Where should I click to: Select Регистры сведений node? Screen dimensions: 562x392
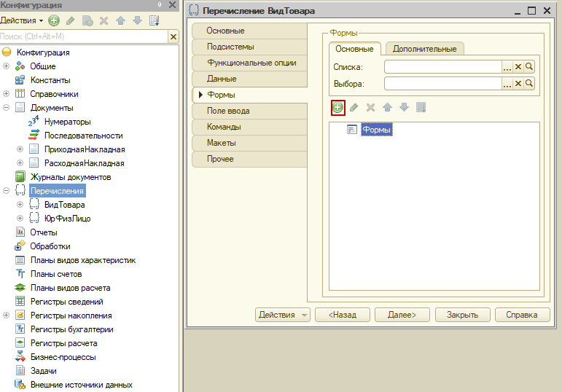pyautogui.click(x=66, y=302)
